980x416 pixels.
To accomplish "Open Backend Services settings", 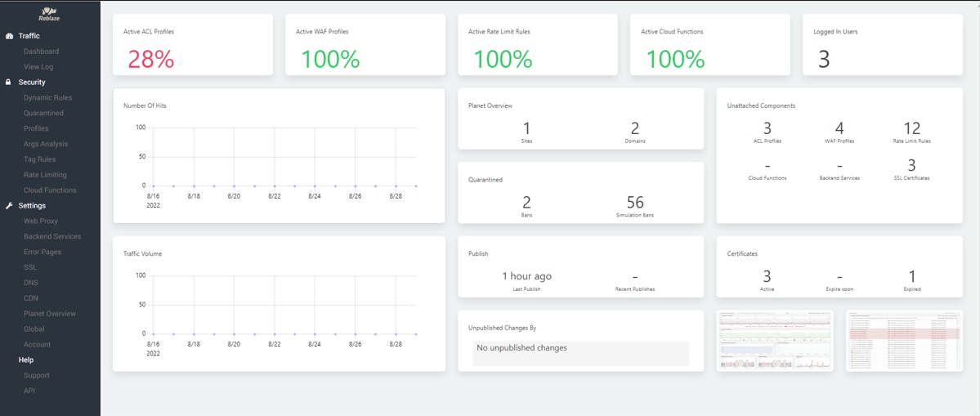I will (52, 237).
